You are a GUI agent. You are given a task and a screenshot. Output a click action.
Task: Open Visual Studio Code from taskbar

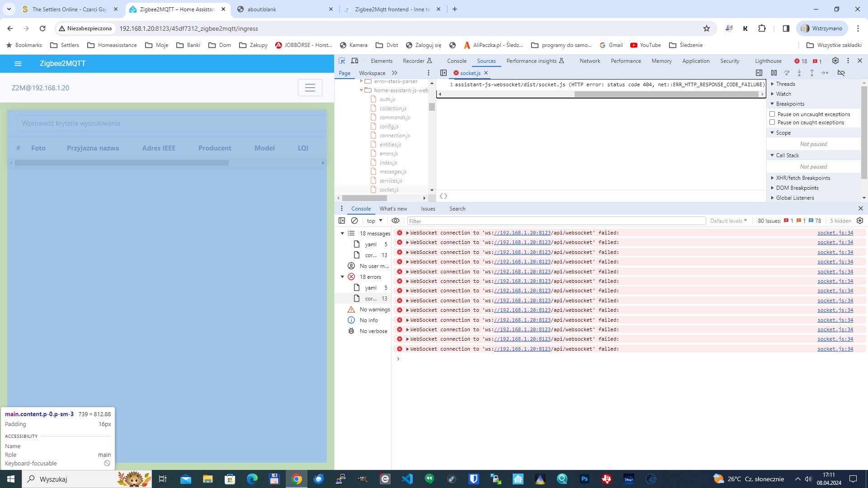[407, 479]
